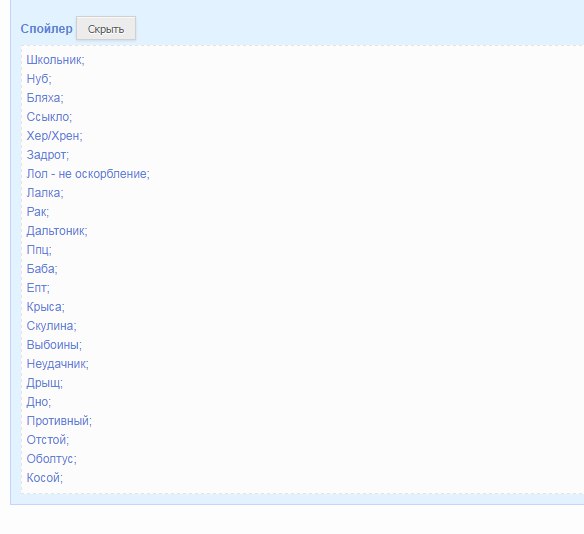584x534 pixels.
Task: Click the Скулина line
Action: tap(51, 325)
